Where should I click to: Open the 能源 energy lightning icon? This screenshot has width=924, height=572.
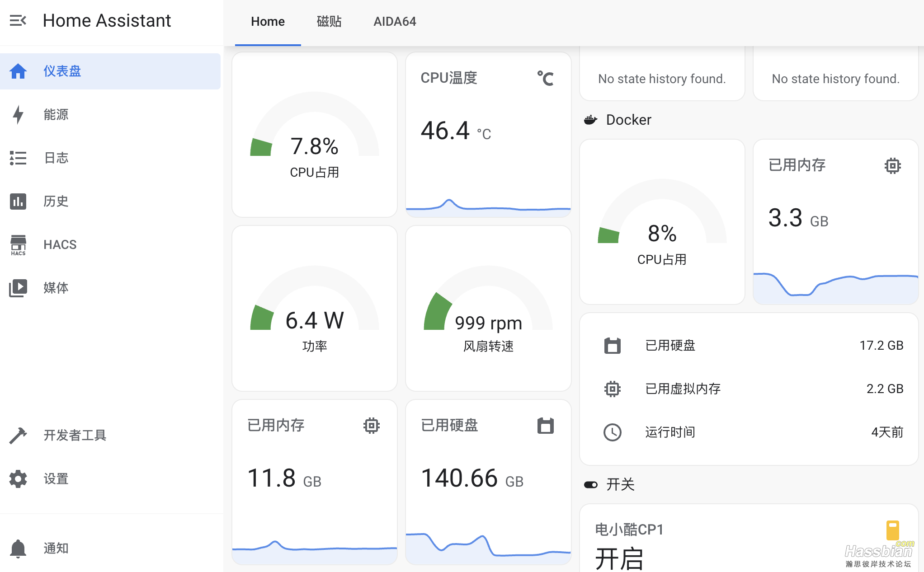pyautogui.click(x=18, y=115)
